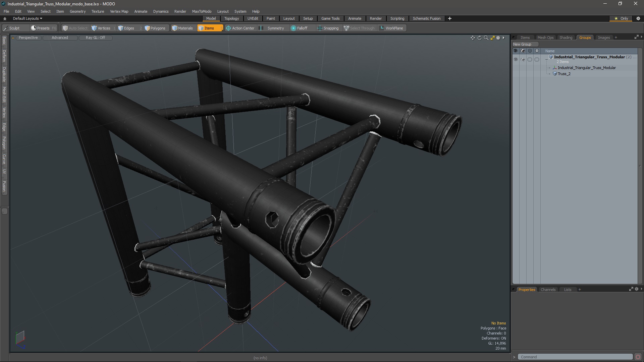The height and width of the screenshot is (362, 644).
Task: Toggle Auto Select mode
Action: pos(75,28)
